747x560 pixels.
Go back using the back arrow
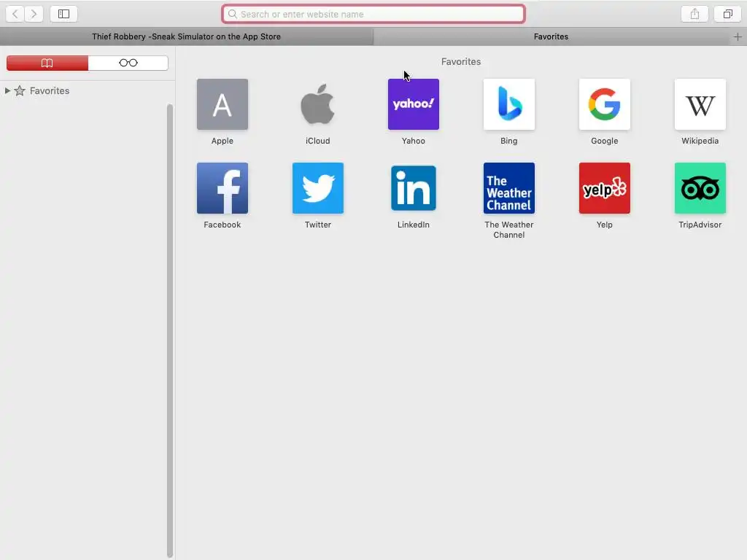pyautogui.click(x=15, y=14)
